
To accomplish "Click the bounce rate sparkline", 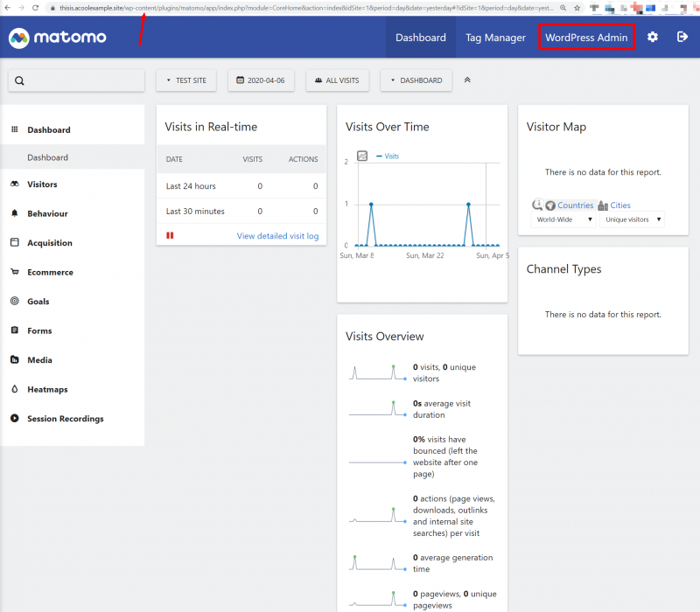I will tap(378, 462).
